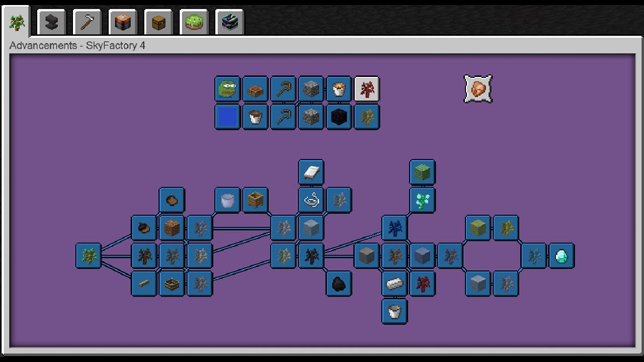The image size is (644, 362).
Task: Select the root green sapling advancement
Action: click(x=89, y=256)
